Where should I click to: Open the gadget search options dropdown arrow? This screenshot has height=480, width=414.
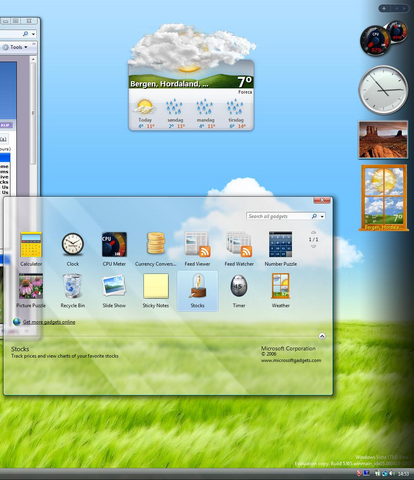click(x=322, y=217)
